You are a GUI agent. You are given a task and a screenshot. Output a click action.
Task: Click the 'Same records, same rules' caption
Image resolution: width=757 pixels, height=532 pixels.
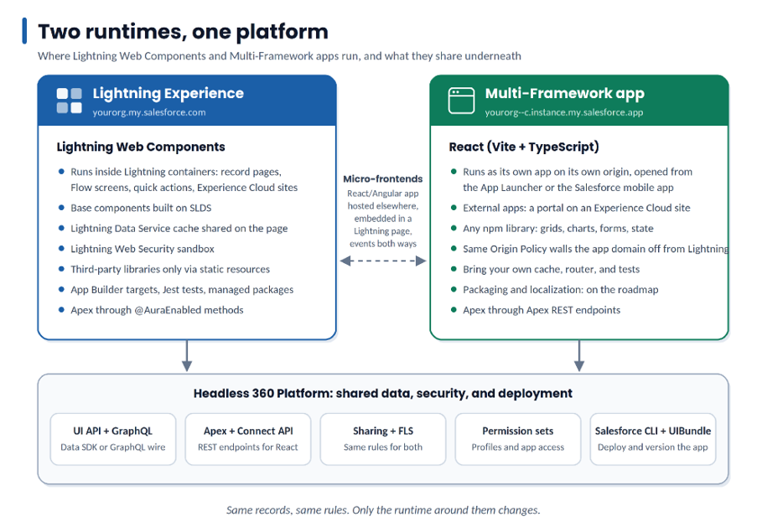pyautogui.click(x=383, y=510)
